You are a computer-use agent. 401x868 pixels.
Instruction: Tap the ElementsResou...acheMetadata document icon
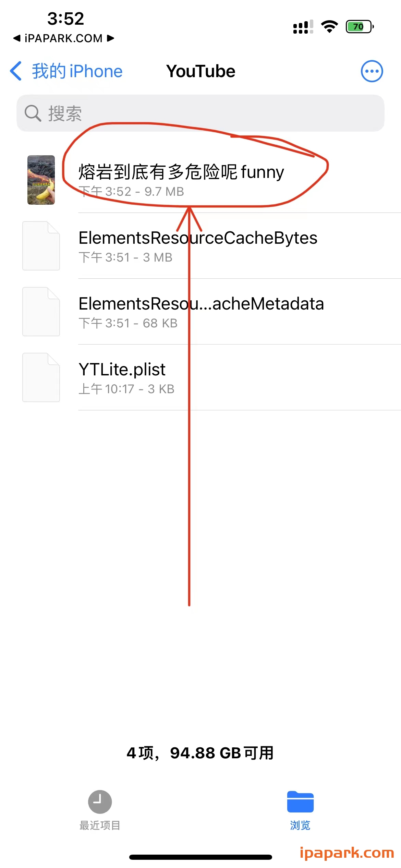[x=41, y=312]
